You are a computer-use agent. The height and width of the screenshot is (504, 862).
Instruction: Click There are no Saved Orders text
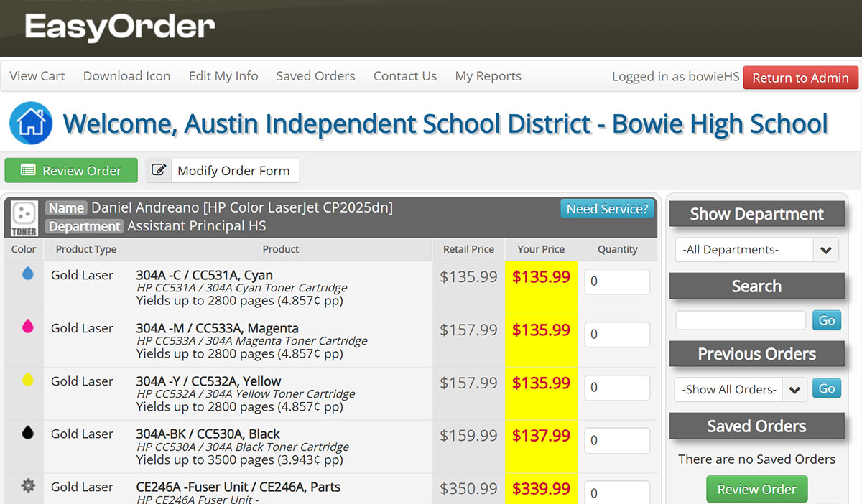pos(756,459)
